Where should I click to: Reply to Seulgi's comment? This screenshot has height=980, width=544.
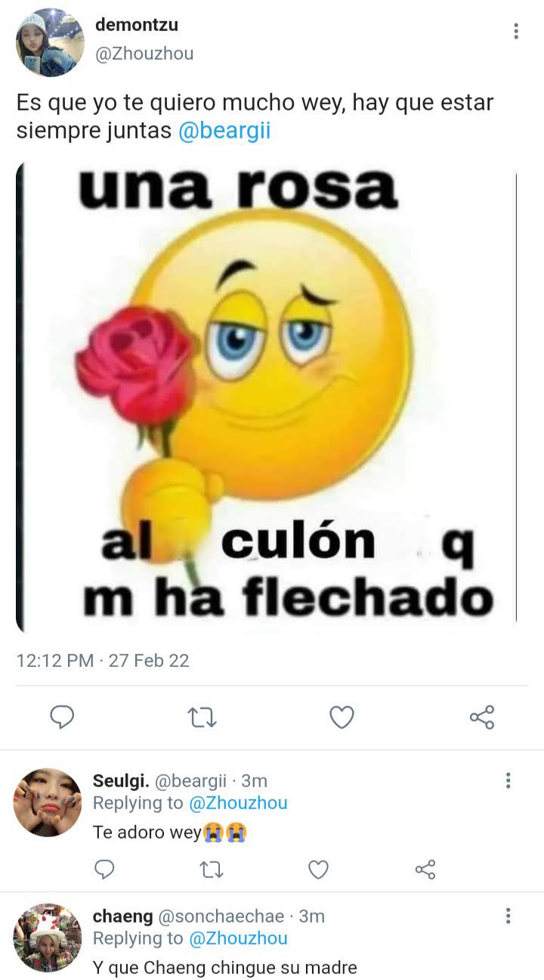coord(104,870)
